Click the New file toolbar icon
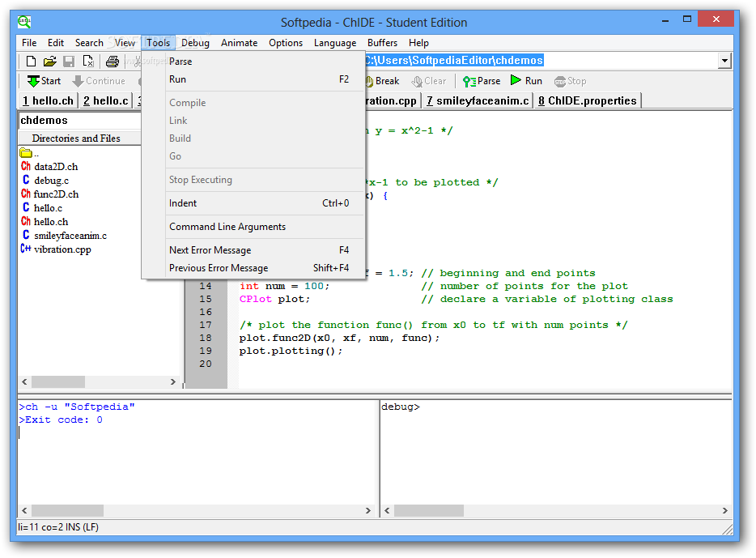This screenshot has height=558, width=756. pyautogui.click(x=31, y=62)
